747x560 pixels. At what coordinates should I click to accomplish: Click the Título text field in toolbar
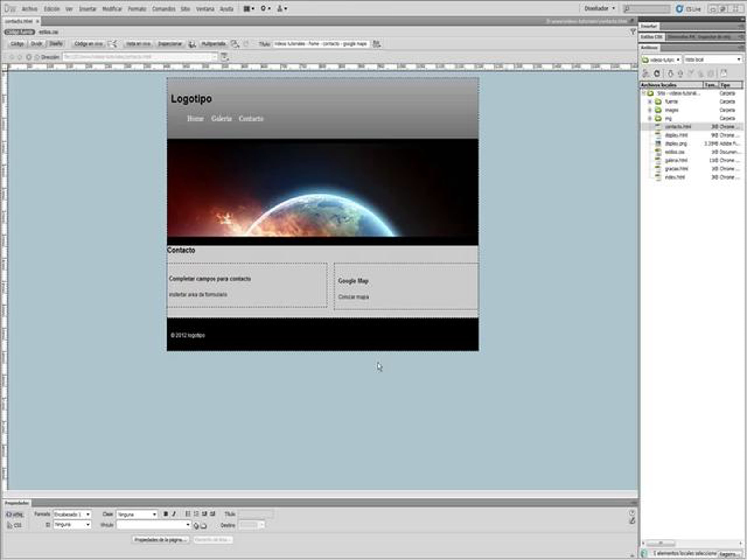point(321,44)
